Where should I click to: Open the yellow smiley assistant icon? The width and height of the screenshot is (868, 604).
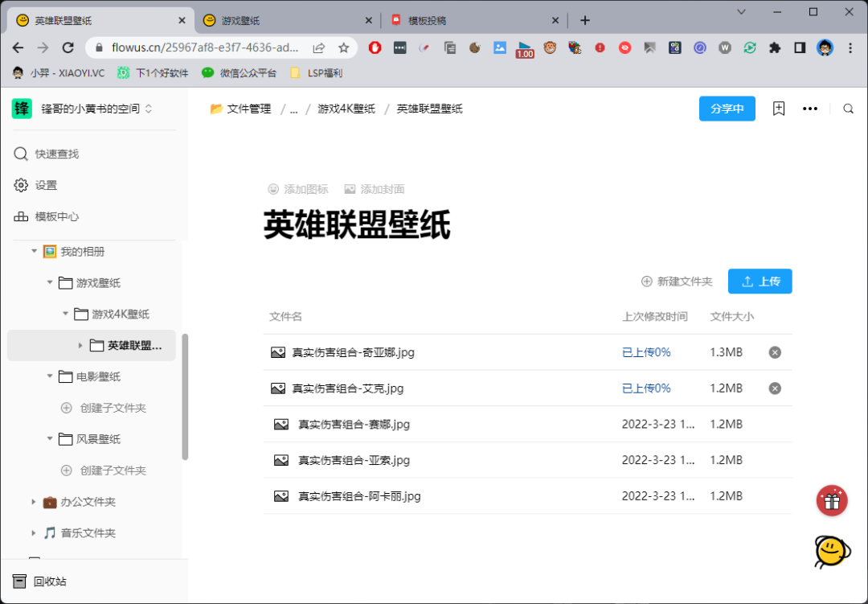click(x=831, y=551)
